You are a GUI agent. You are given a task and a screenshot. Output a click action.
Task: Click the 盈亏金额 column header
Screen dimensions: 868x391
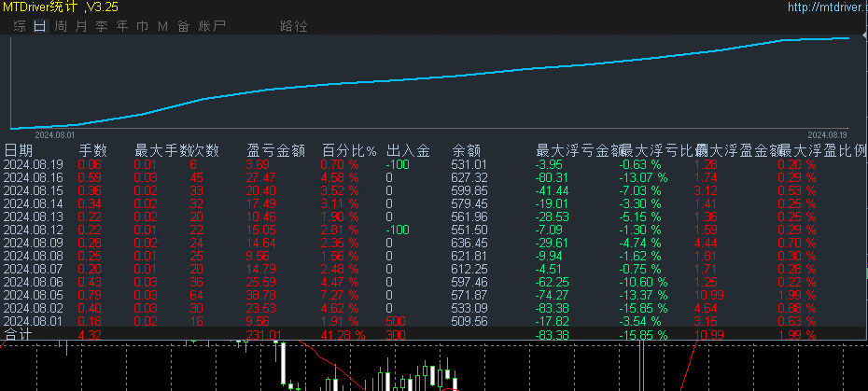pyautogui.click(x=275, y=150)
